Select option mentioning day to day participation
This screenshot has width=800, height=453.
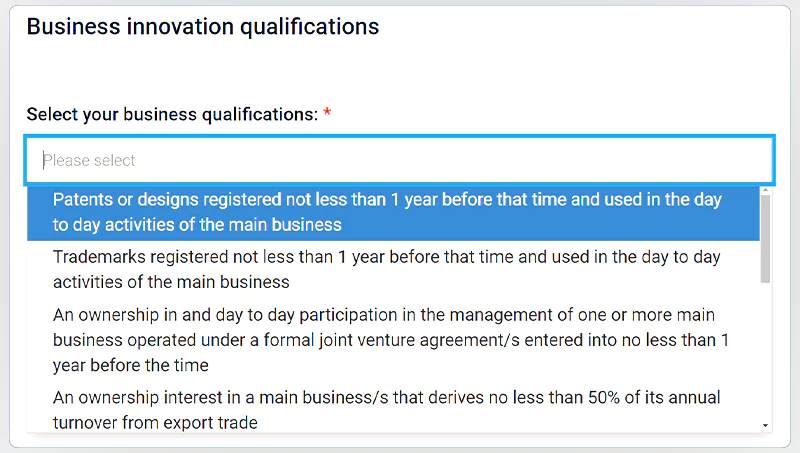coord(390,340)
